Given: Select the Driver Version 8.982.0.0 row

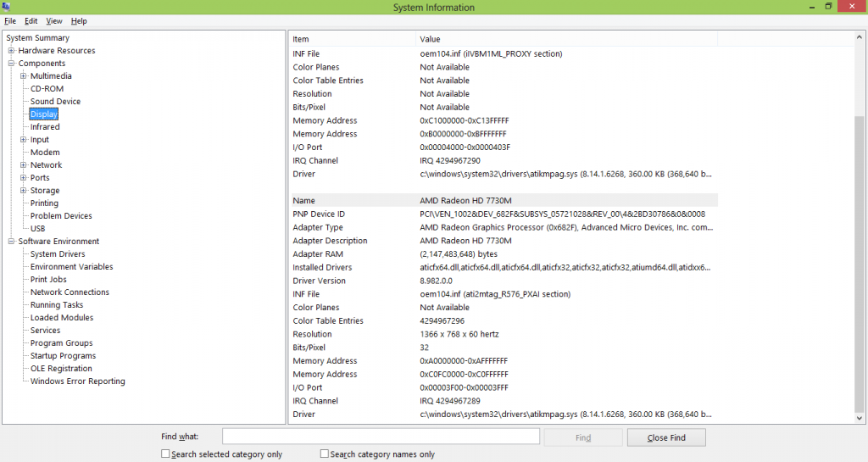Looking at the screenshot, I should tap(504, 281).
